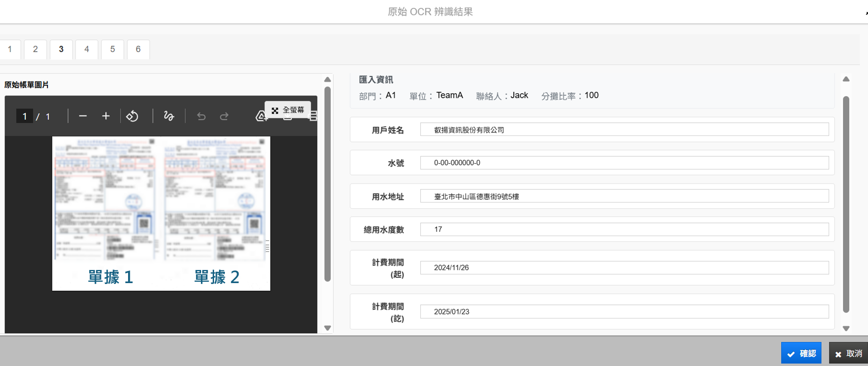Open page tab 4
The image size is (868, 366).
pyautogui.click(x=87, y=49)
